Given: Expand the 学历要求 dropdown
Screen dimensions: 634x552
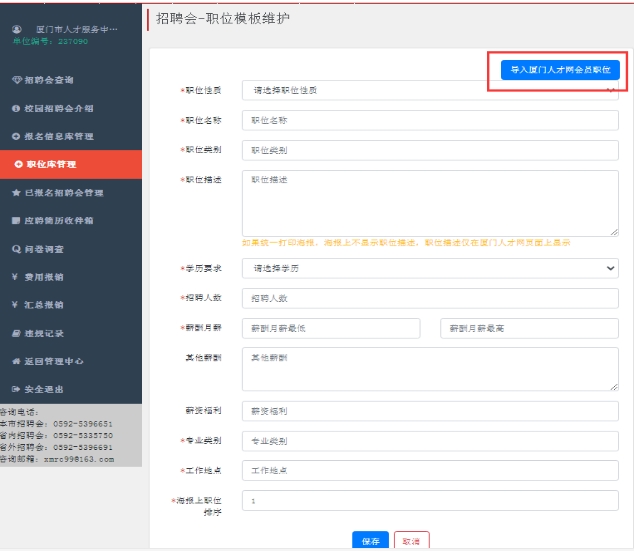Looking at the screenshot, I should [x=430, y=268].
